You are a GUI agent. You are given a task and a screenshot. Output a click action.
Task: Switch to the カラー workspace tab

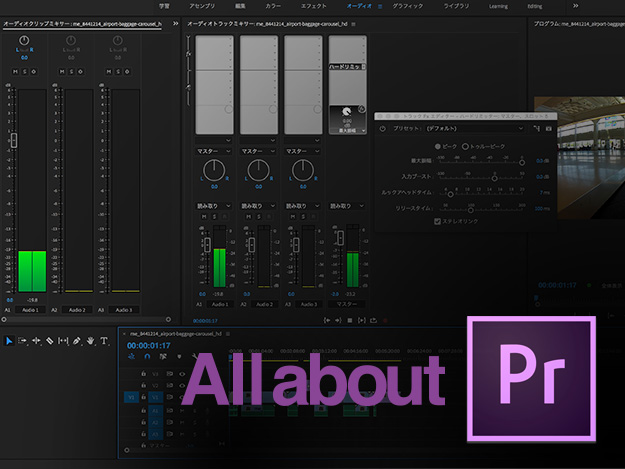point(271,6)
